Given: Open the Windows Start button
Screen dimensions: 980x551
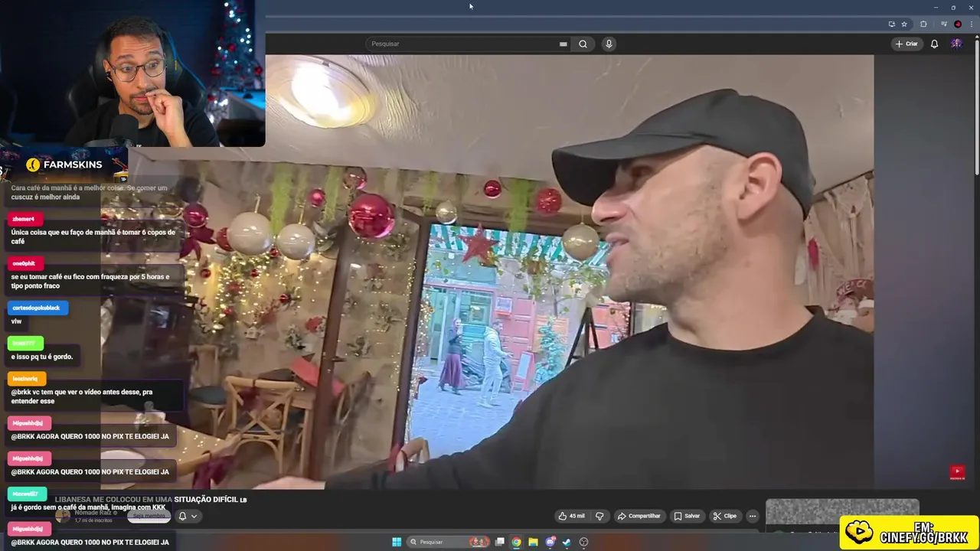Looking at the screenshot, I should click(397, 542).
